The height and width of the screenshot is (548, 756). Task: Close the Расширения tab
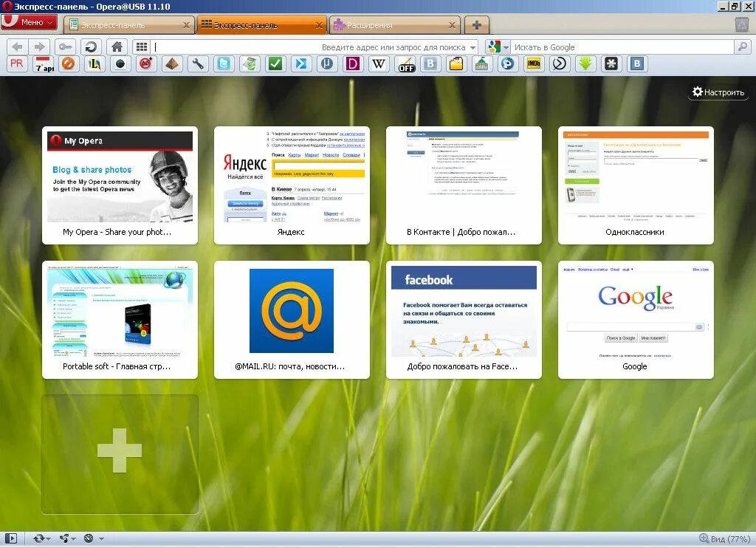coord(452,25)
